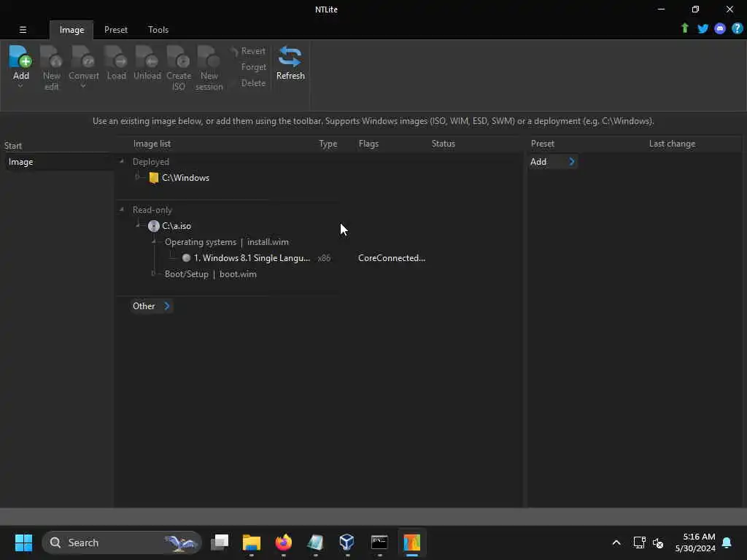Click the muted volume tray icon
This screenshot has height=560, width=747.
pyautogui.click(x=658, y=542)
